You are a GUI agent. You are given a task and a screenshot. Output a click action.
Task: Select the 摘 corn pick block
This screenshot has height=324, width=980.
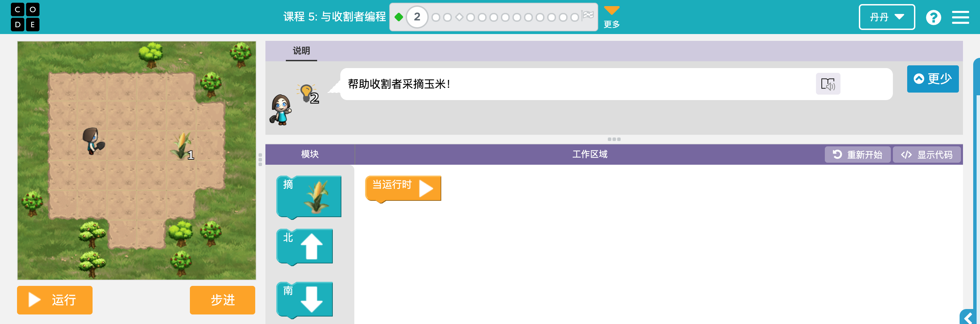tap(309, 197)
